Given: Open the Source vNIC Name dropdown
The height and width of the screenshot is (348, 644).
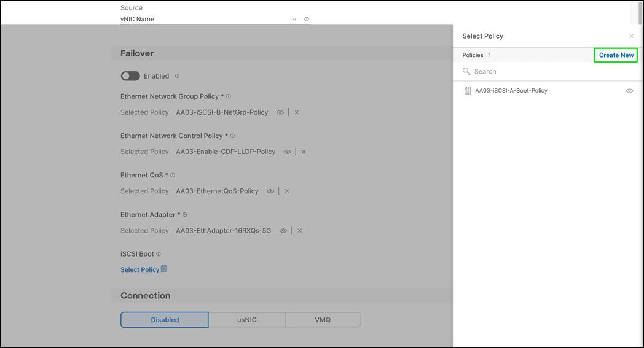Looking at the screenshot, I should click(x=216, y=19).
